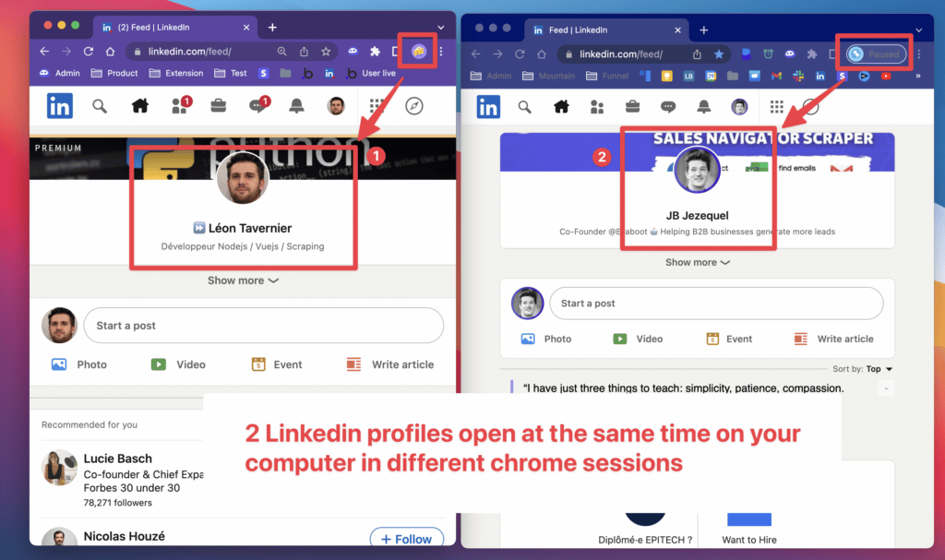The image size is (945, 560).
Task: Open search in left LinkedIn window
Action: pyautogui.click(x=100, y=107)
